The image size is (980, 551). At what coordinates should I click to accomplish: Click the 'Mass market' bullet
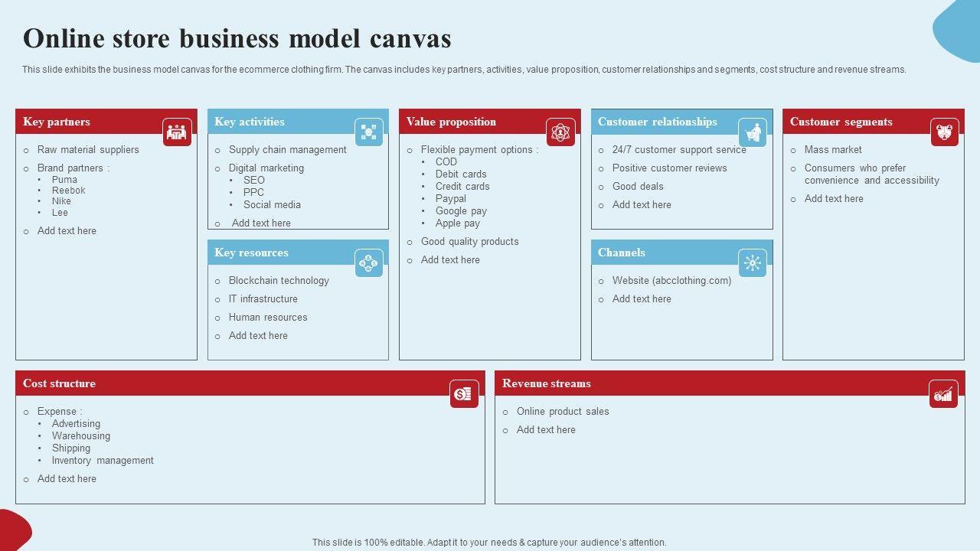(x=833, y=150)
